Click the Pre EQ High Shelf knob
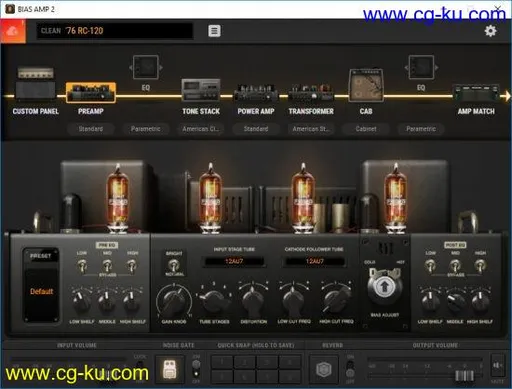 132,300
